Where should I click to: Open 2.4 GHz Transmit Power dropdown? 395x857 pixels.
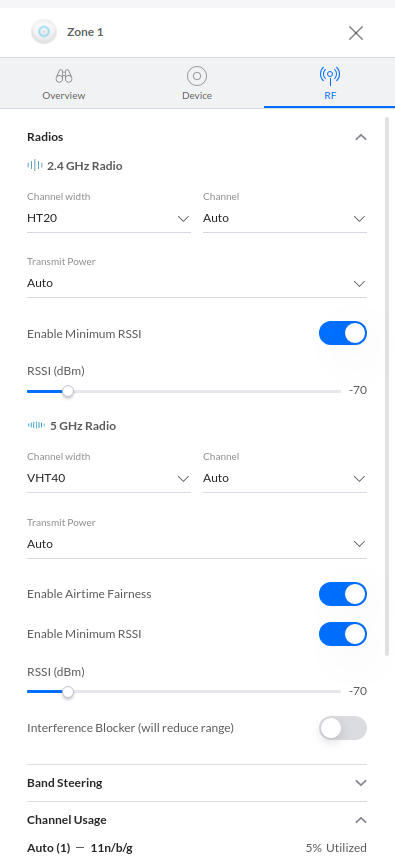(197, 283)
